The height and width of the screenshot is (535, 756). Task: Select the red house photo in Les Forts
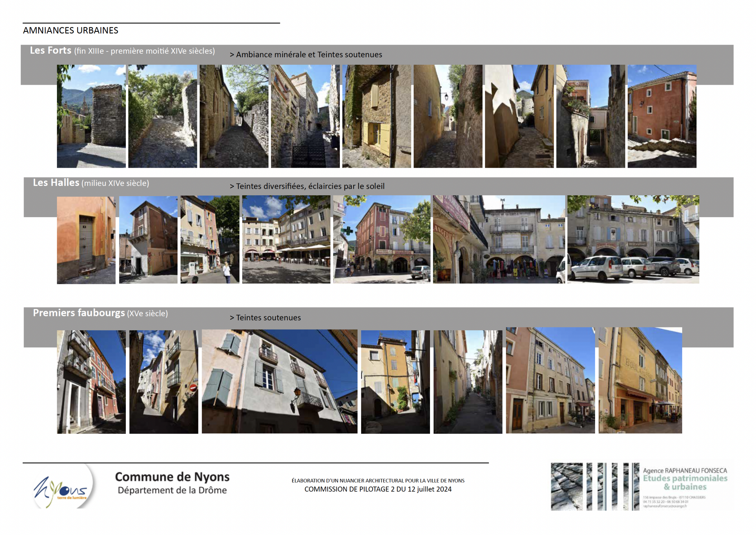coord(662,116)
